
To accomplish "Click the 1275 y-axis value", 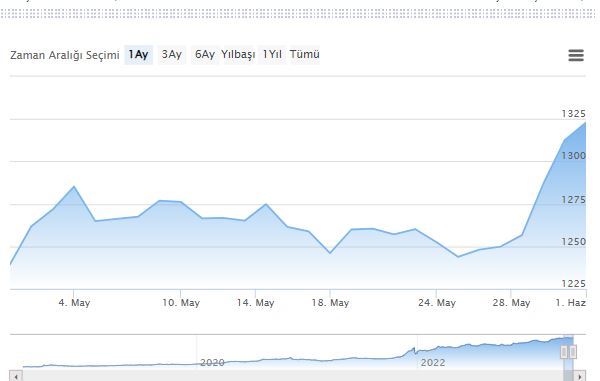I will (574, 200).
